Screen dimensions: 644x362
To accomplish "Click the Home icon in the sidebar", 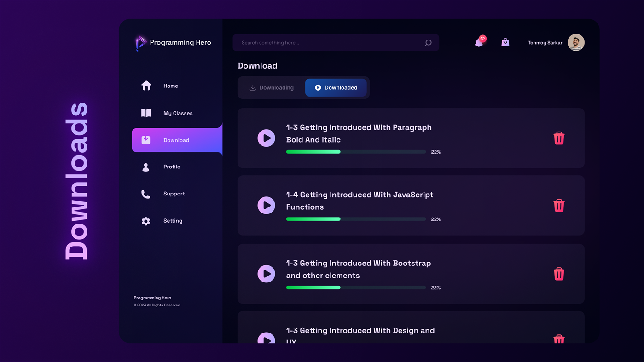I will tap(146, 86).
